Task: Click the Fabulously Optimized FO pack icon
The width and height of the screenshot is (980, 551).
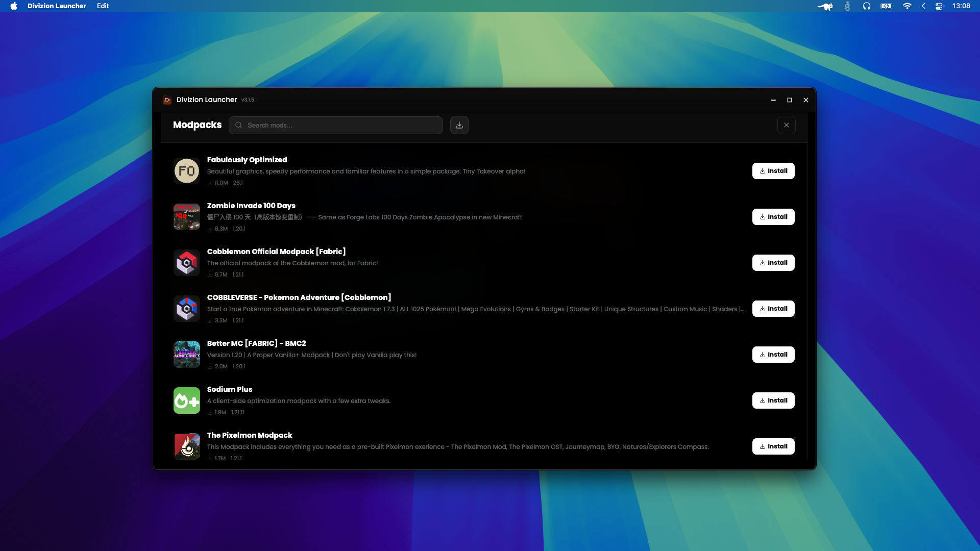Action: [x=187, y=171]
